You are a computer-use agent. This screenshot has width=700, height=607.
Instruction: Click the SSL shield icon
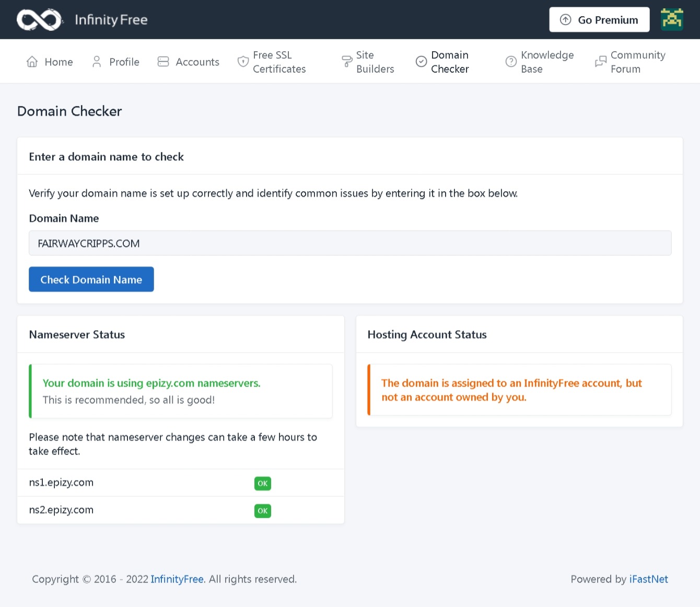[243, 62]
